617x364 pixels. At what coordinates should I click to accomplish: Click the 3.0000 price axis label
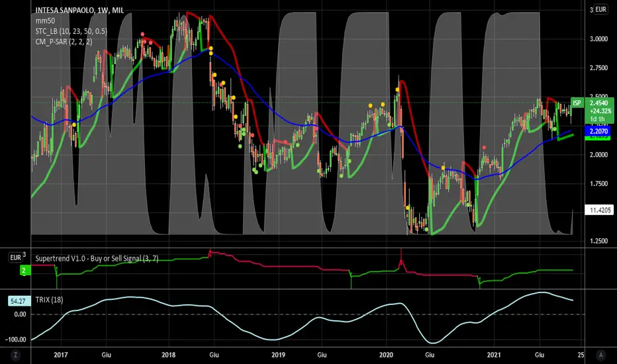[x=598, y=39]
